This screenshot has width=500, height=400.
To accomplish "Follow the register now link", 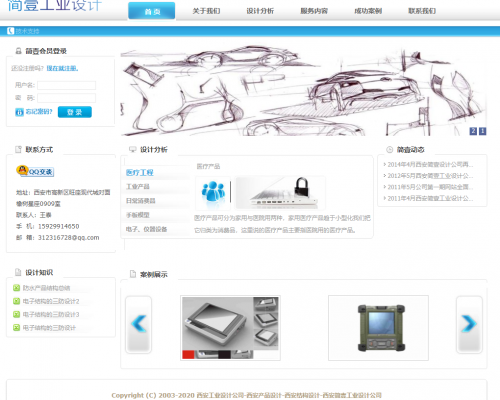I will 62,68.
